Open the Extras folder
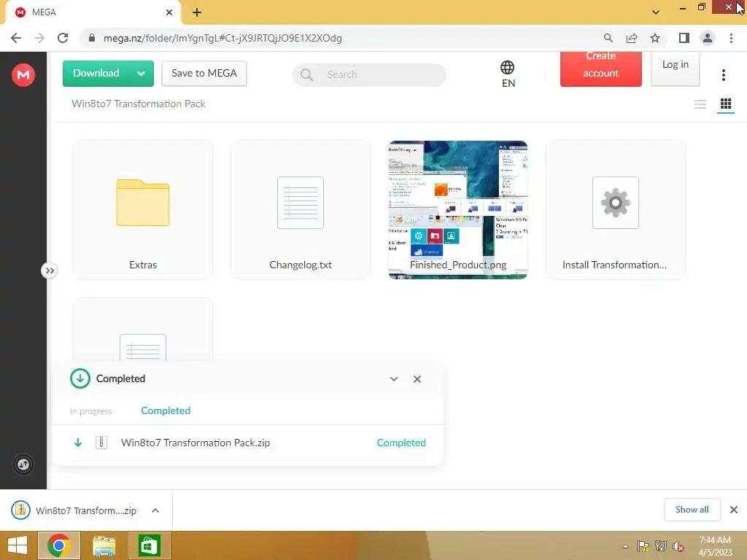 (x=143, y=209)
